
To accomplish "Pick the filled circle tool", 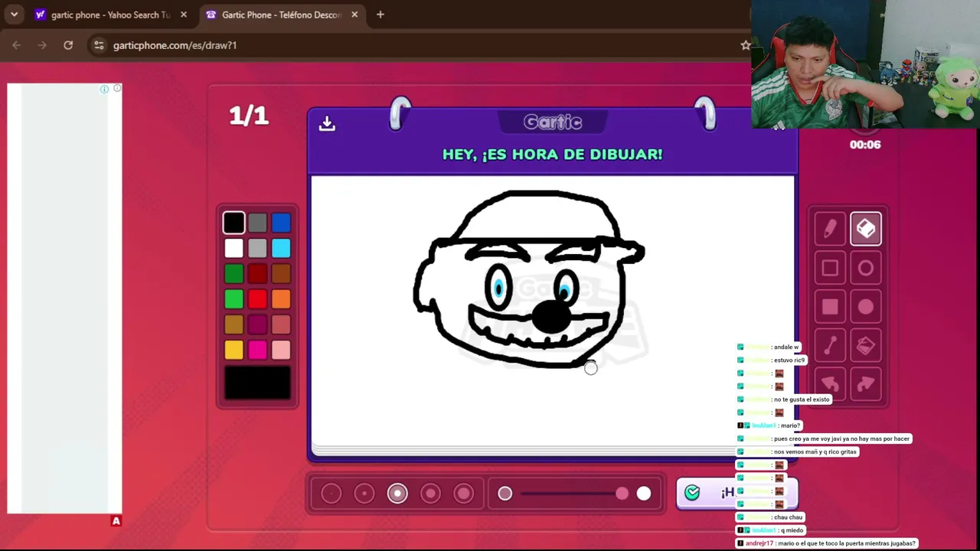I will click(x=866, y=307).
